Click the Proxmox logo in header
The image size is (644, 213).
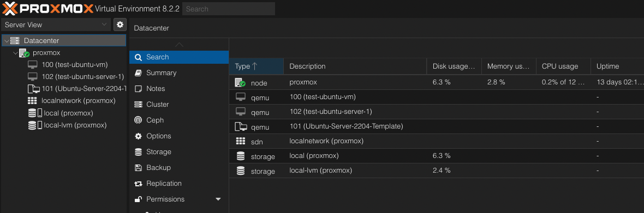point(47,9)
